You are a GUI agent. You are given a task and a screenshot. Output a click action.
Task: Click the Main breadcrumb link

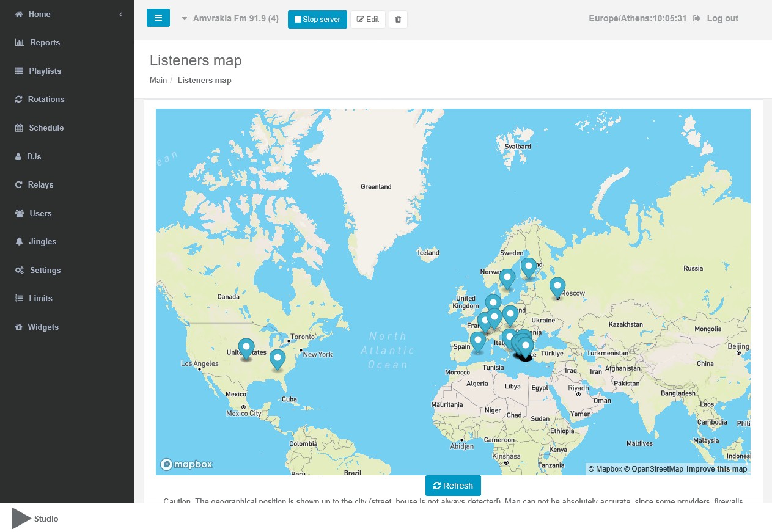click(158, 81)
